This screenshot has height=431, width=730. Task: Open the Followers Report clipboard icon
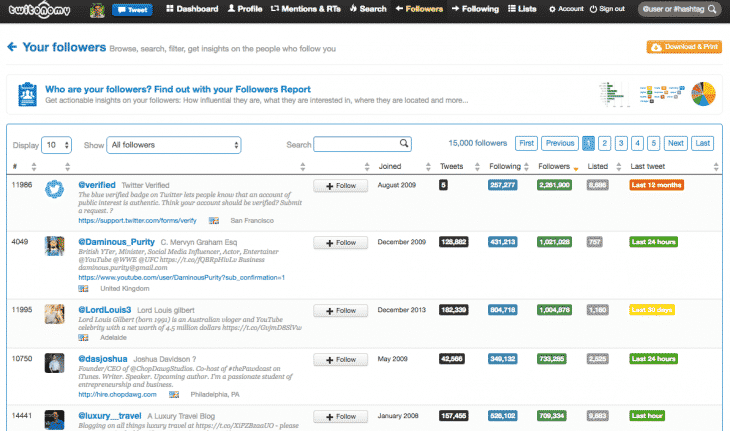tap(27, 96)
